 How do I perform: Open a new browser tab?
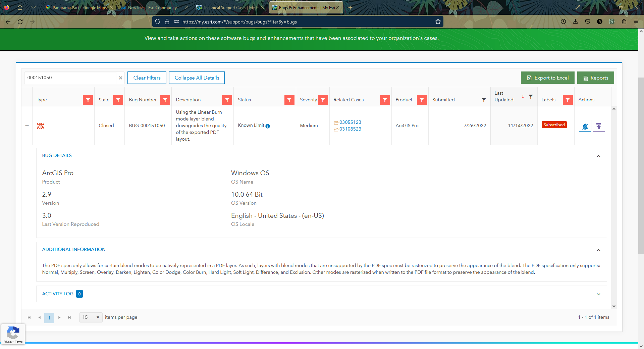(350, 7)
